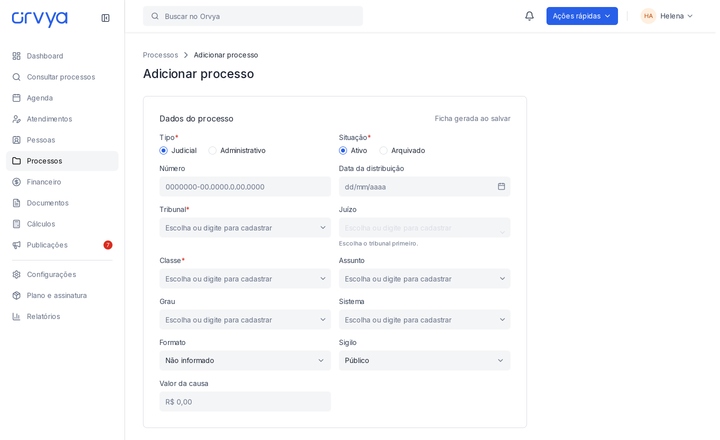Focus the Número process field

tap(245, 187)
